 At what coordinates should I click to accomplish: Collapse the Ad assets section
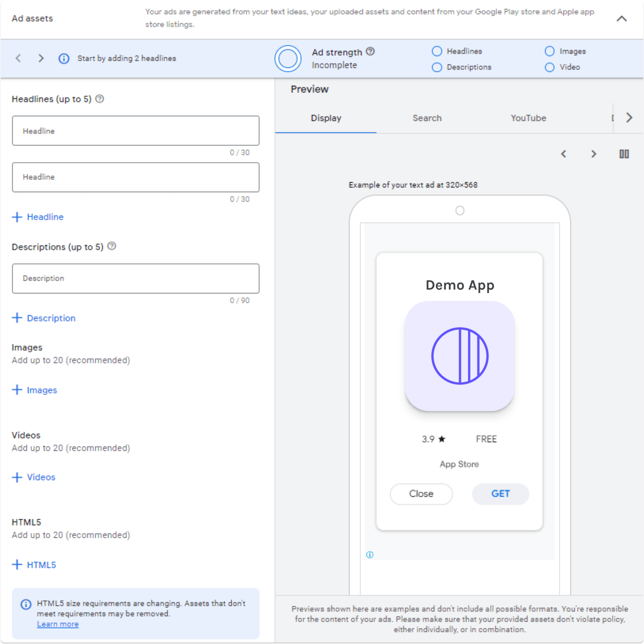(x=621, y=18)
